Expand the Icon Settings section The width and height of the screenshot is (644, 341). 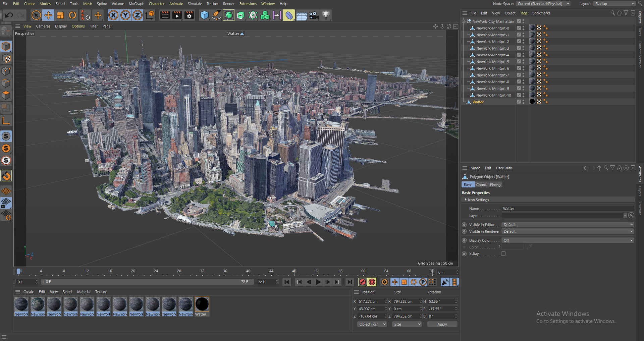(478, 200)
